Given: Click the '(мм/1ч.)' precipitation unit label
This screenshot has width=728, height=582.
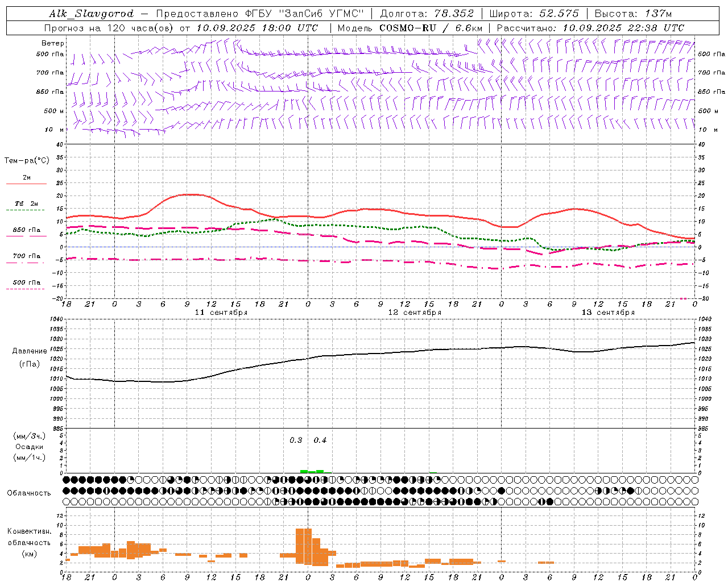Looking at the screenshot, I should pyautogui.click(x=30, y=458).
